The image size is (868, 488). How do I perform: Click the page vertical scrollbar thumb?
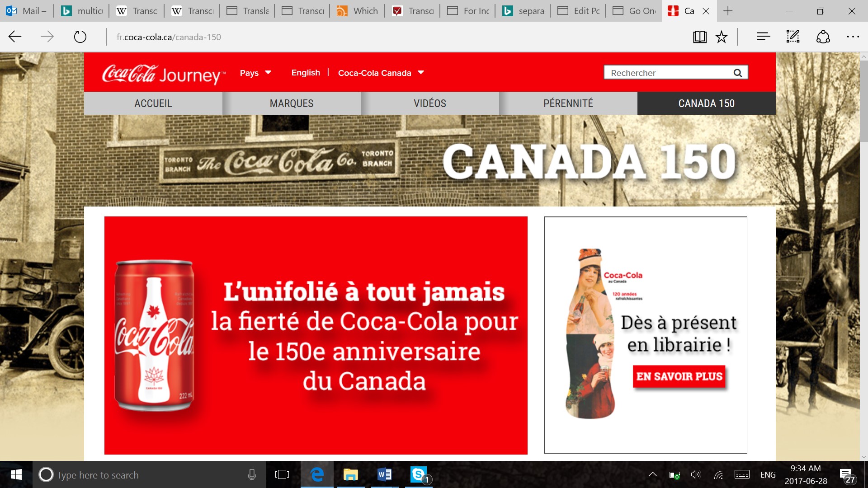(863, 101)
